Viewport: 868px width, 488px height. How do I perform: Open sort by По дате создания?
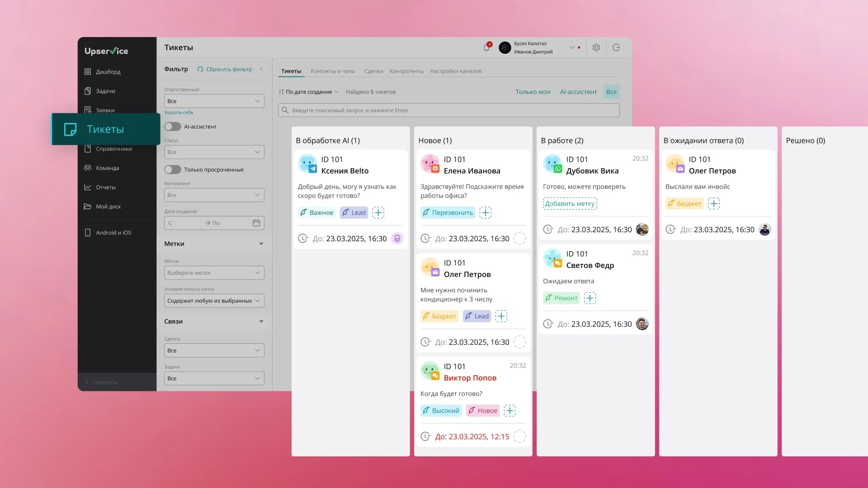coord(309,92)
